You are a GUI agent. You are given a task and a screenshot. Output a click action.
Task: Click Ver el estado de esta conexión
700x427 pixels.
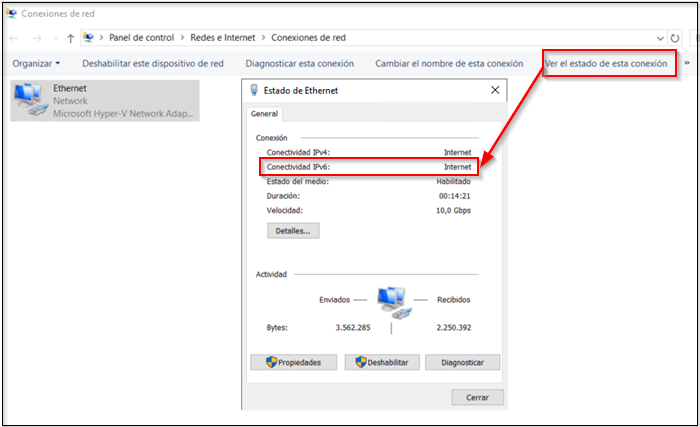pyautogui.click(x=606, y=63)
